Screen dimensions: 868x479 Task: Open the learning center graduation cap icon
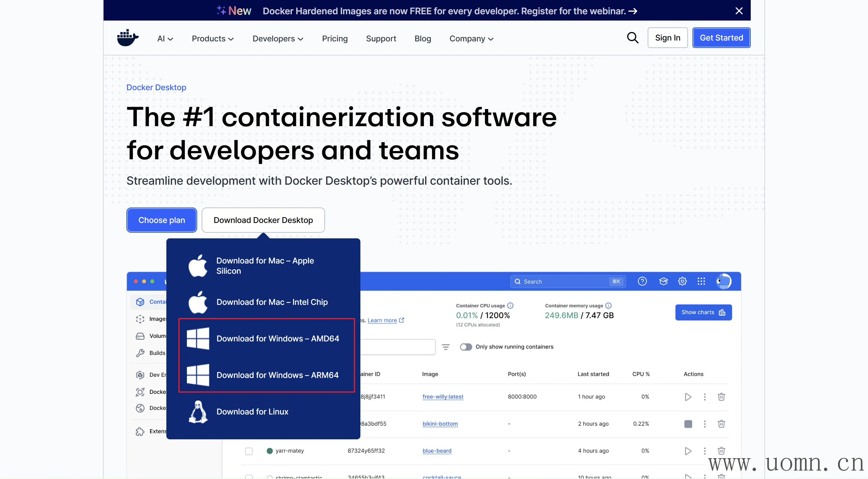coord(663,281)
